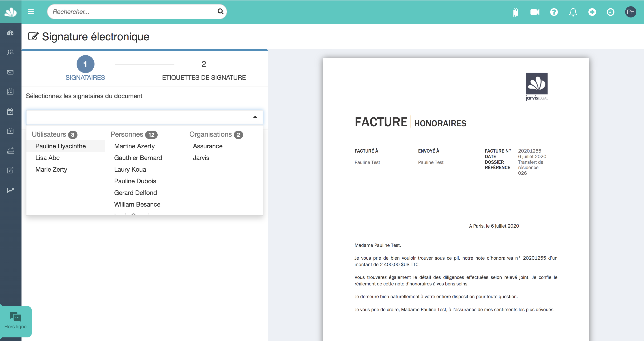
Task: Click the Personnes group header
Action: [x=134, y=134]
